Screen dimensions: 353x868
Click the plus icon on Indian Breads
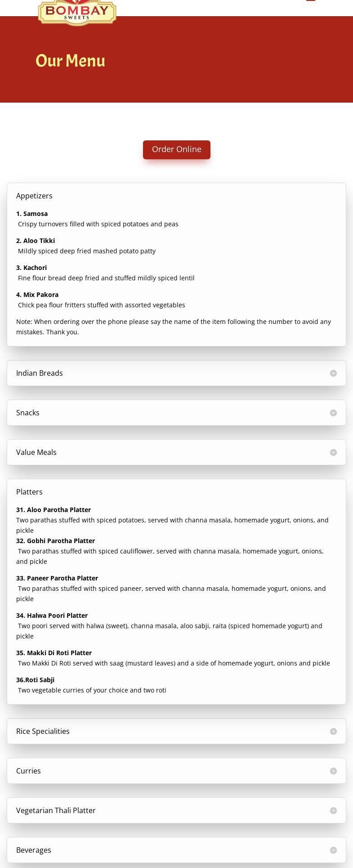pyautogui.click(x=333, y=373)
